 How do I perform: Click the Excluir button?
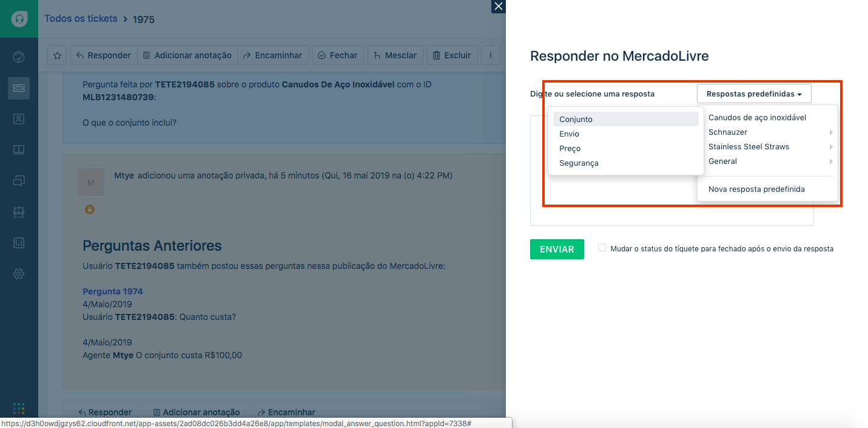[x=453, y=55]
